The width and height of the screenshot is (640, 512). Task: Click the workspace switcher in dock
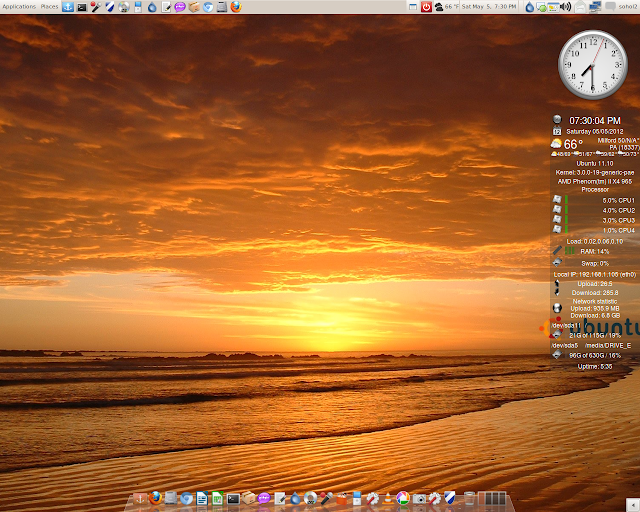click(492, 497)
